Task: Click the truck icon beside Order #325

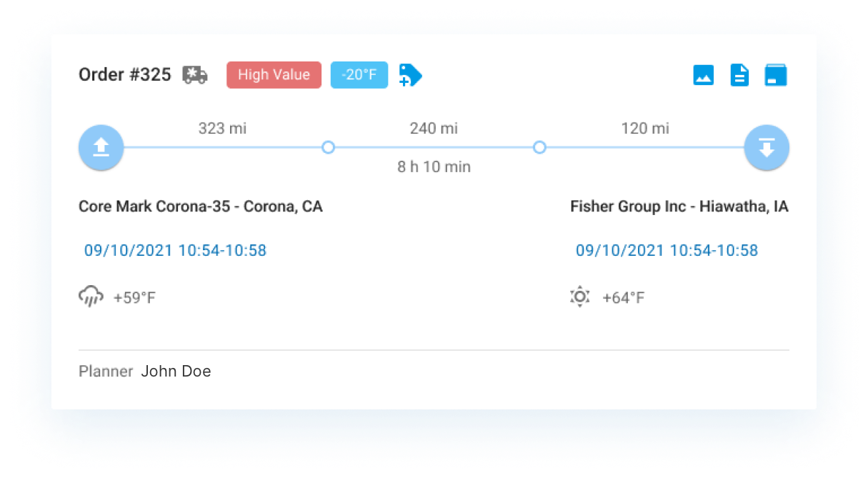Action: 196,75
